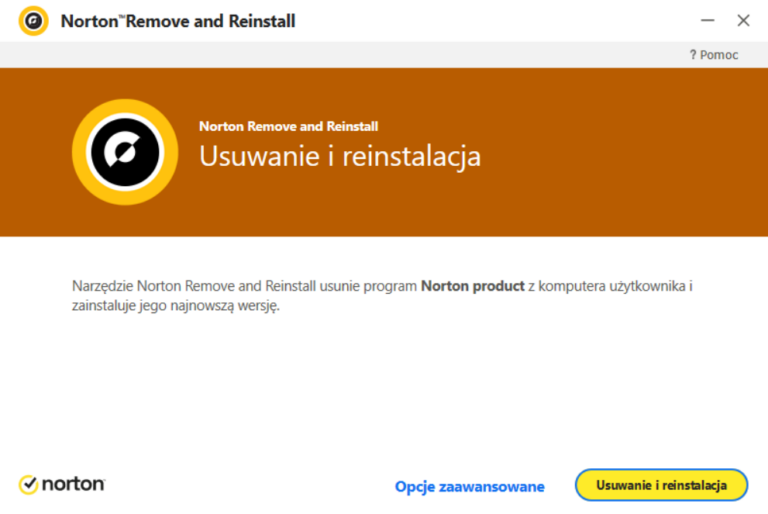
Task: Open the "? Pomoc" help link
Action: [x=714, y=55]
